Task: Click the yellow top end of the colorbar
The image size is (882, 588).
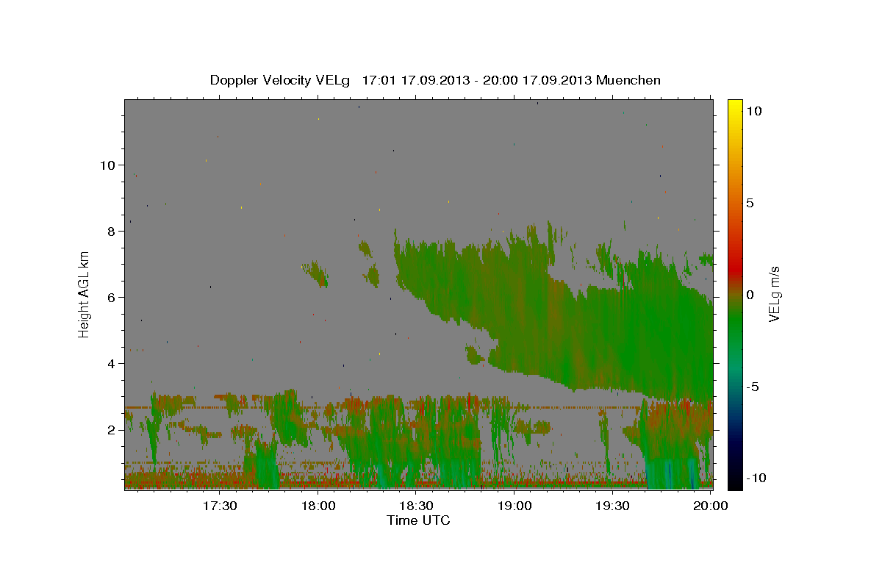Action: tap(735, 104)
